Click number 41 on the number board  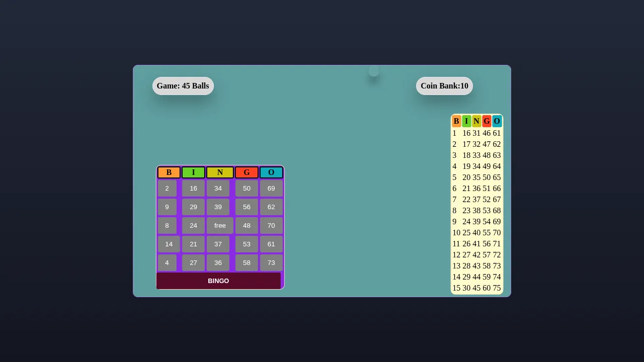476,244
